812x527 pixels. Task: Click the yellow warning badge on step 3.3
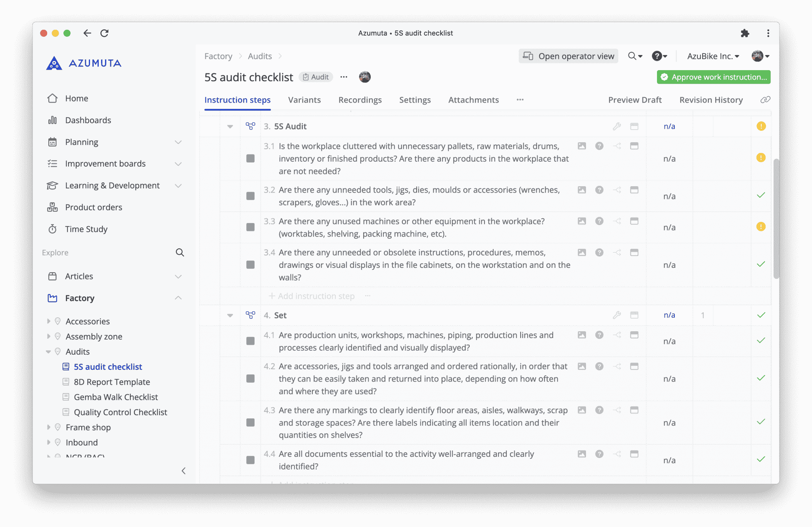[761, 227]
